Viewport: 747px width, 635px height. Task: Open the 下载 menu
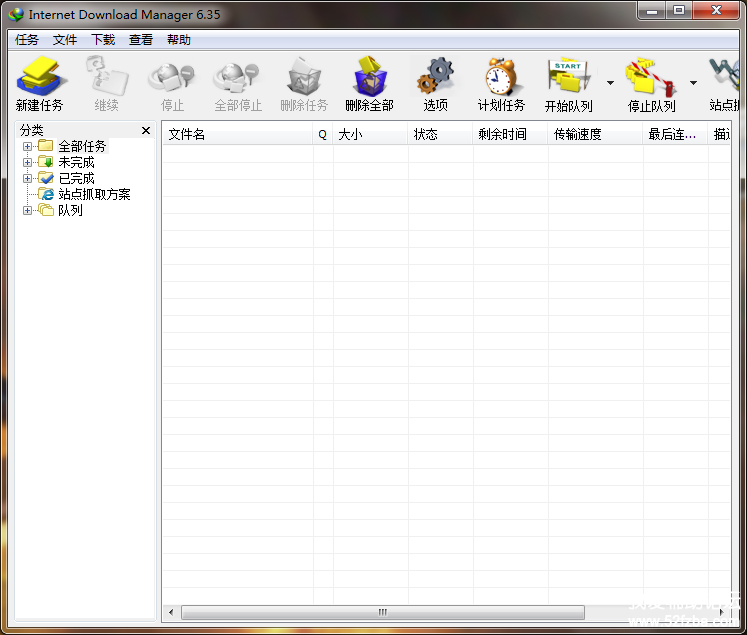coord(102,40)
